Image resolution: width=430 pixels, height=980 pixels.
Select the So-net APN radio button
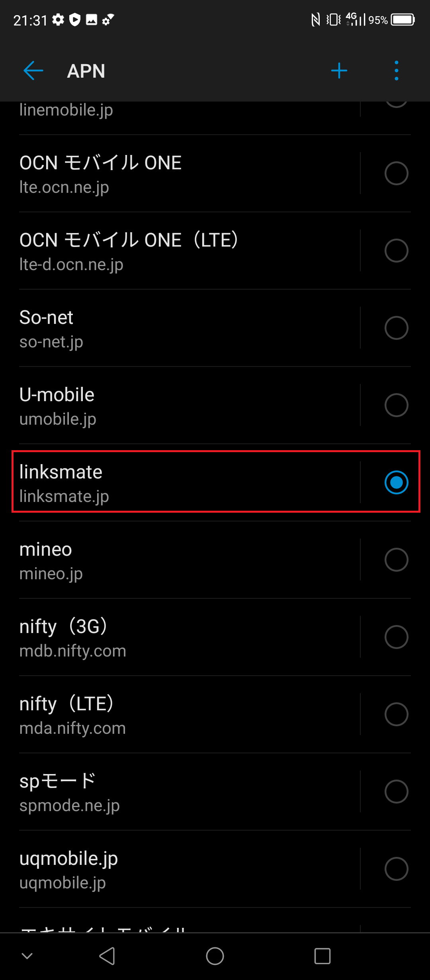point(396,328)
